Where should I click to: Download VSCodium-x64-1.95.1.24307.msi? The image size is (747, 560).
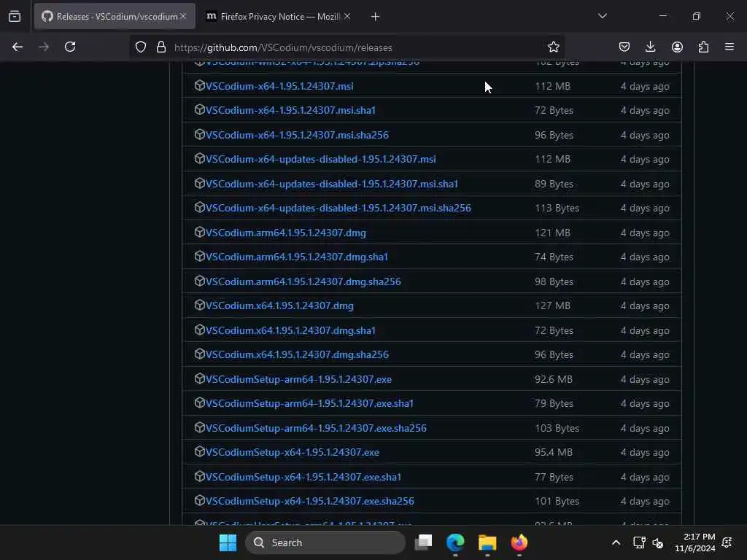[x=279, y=86]
